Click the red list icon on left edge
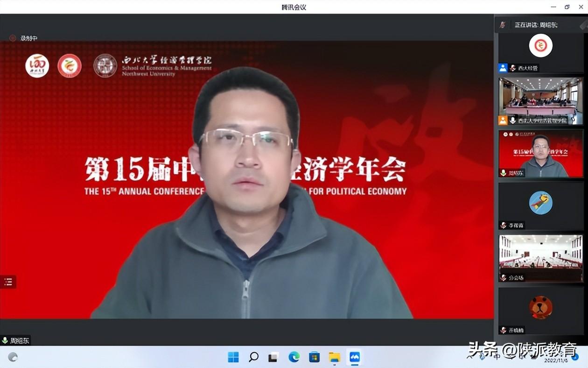Viewport: 588px width, 368px height. point(8,282)
